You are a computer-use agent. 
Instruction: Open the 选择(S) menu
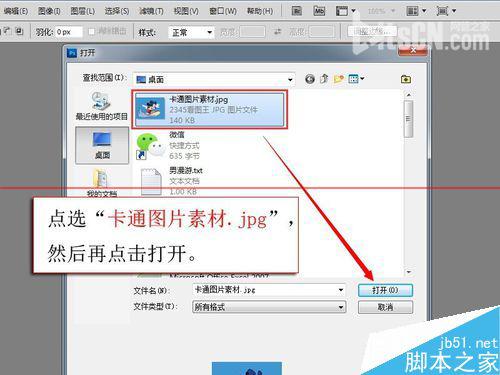(x=117, y=11)
